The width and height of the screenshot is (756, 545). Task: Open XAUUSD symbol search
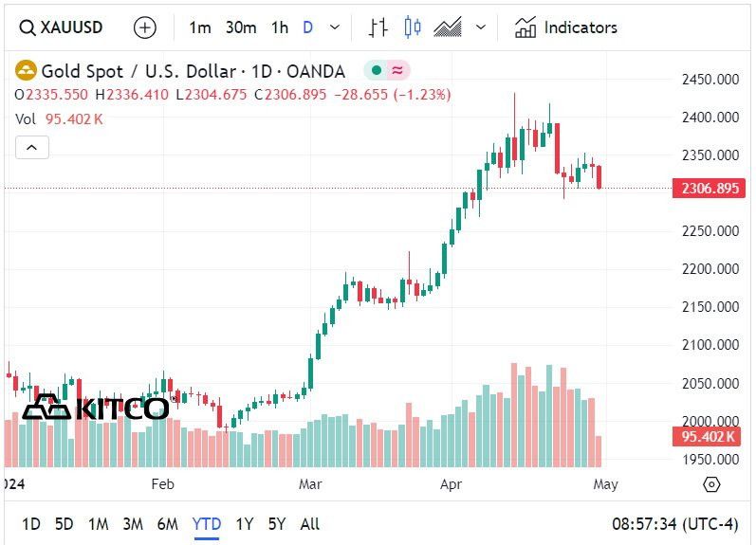coord(62,27)
